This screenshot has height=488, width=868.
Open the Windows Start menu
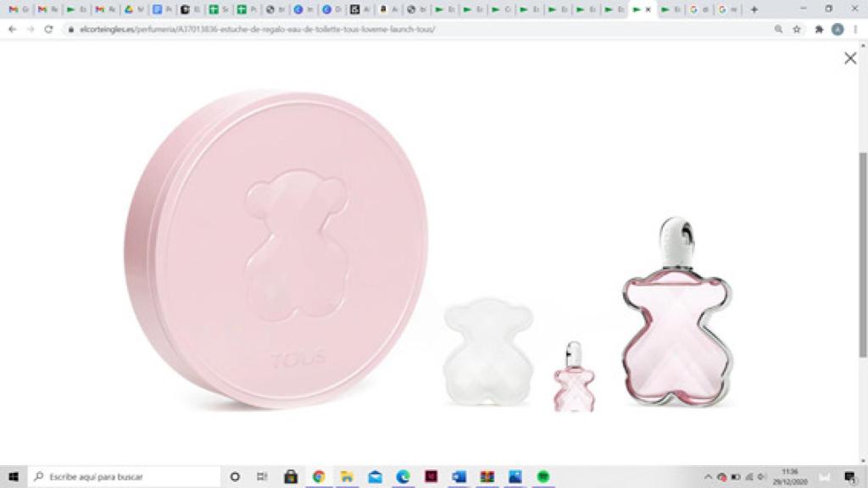(14, 476)
